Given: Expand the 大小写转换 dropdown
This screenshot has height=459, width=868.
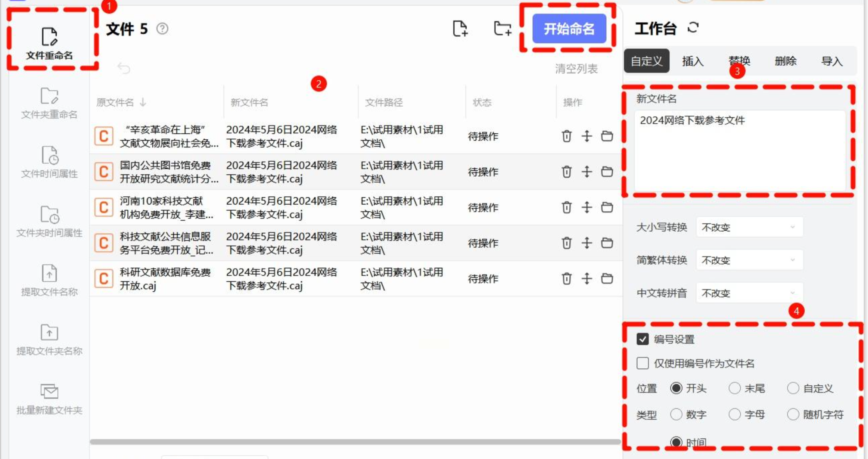Looking at the screenshot, I should click(749, 227).
